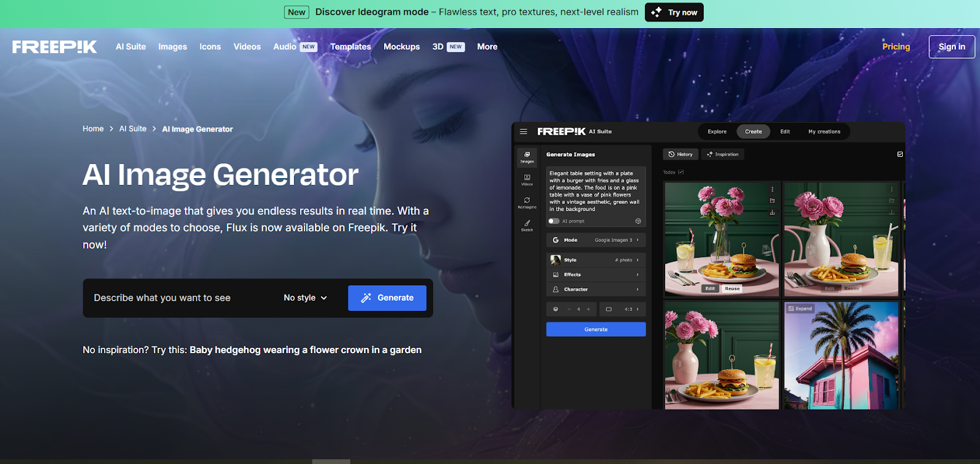Image resolution: width=980 pixels, height=464 pixels.
Task: Click the AI Suite breadcrumb link
Action: tap(133, 129)
